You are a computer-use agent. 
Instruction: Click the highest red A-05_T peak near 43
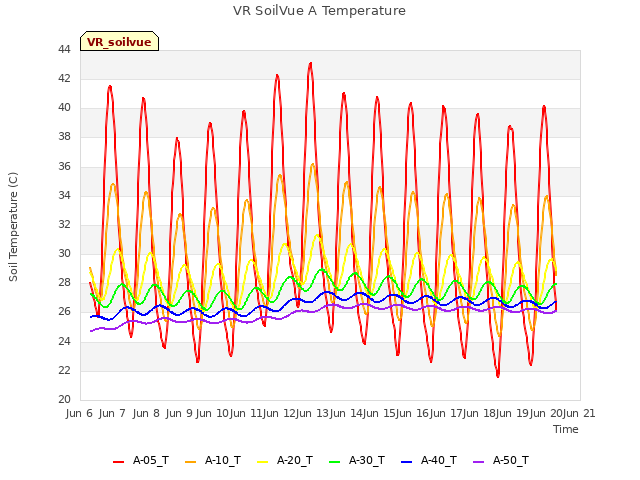(311, 64)
